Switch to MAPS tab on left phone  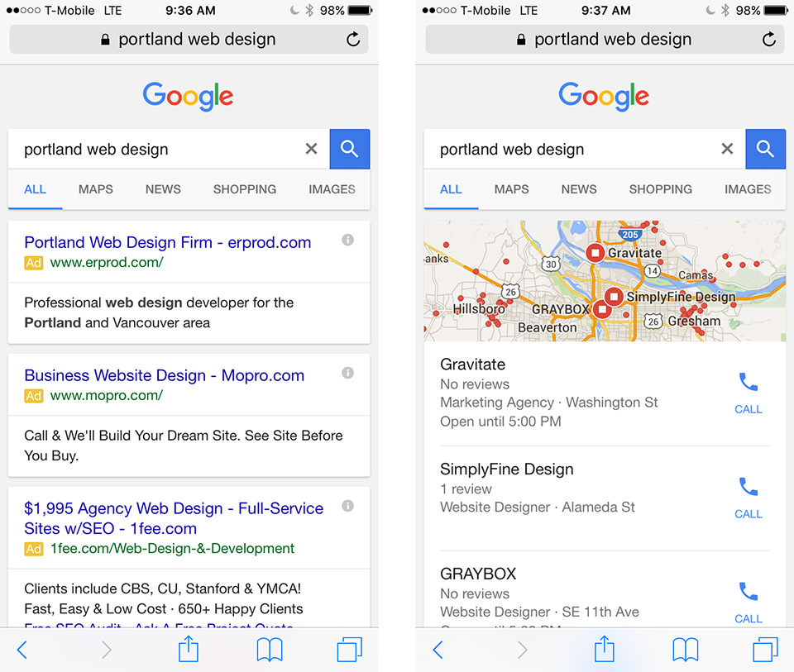click(96, 189)
